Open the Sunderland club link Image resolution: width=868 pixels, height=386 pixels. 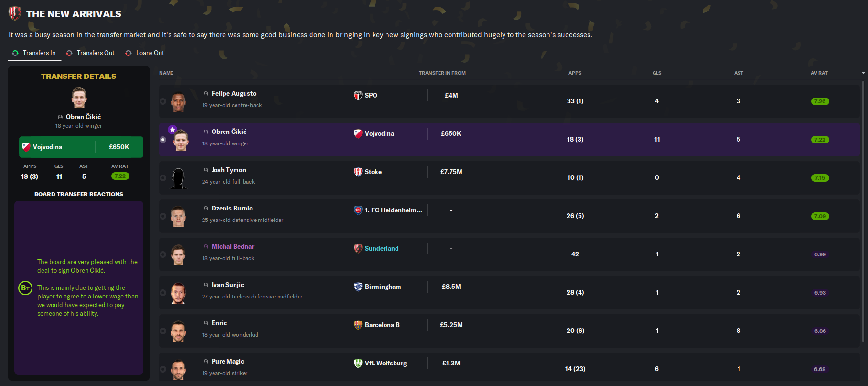[x=381, y=248]
